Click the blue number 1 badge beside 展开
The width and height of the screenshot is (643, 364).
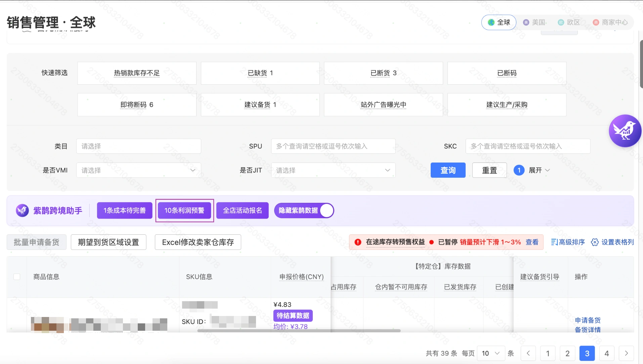pos(519,170)
